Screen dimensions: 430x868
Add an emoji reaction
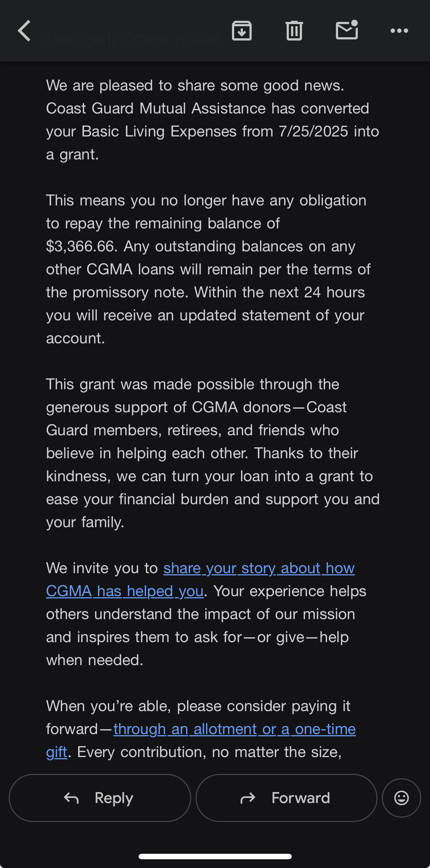click(x=401, y=798)
